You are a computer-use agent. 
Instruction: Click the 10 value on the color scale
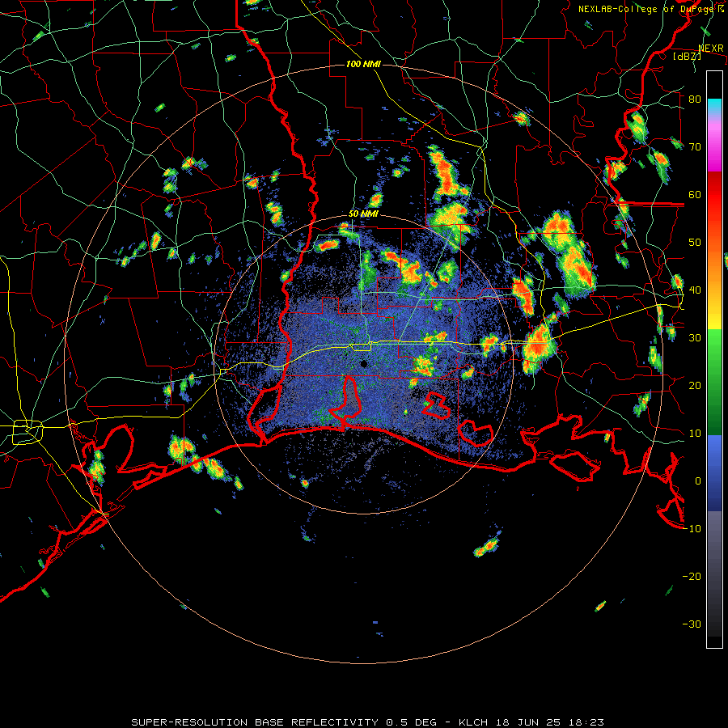coord(695,434)
